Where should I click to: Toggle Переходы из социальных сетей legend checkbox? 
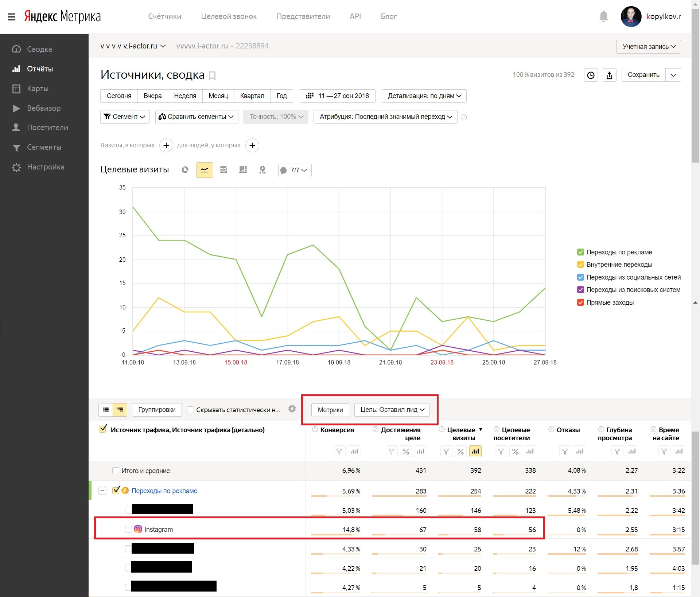pyautogui.click(x=580, y=277)
